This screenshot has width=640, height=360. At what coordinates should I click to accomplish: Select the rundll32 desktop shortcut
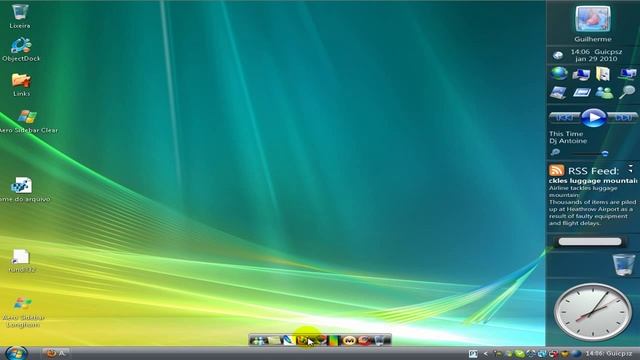click(x=21, y=261)
